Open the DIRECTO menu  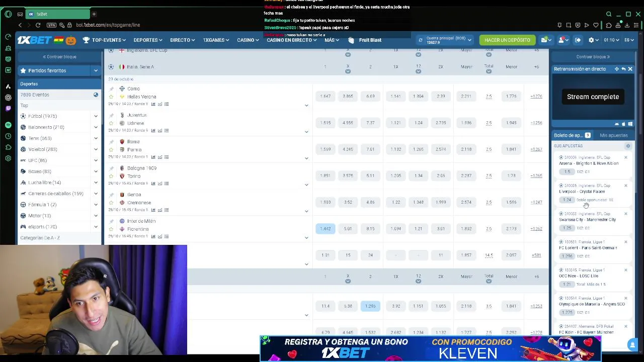coord(182,40)
